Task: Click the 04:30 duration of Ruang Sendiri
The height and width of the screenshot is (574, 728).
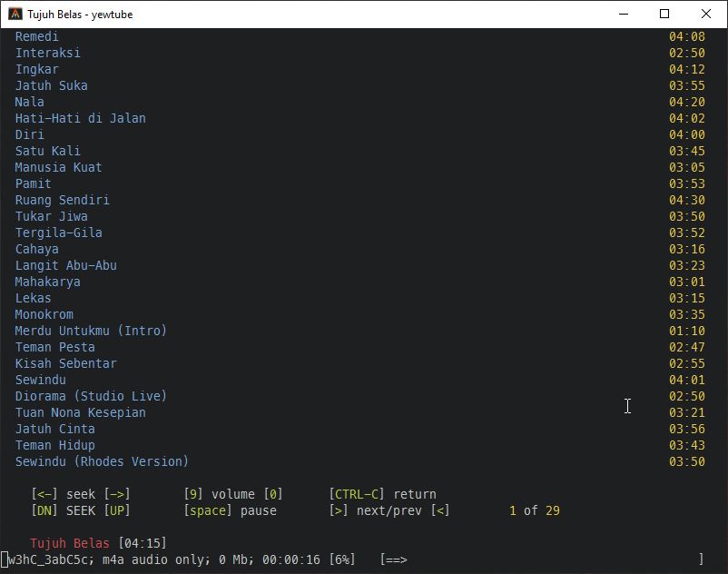Action: 686,200
